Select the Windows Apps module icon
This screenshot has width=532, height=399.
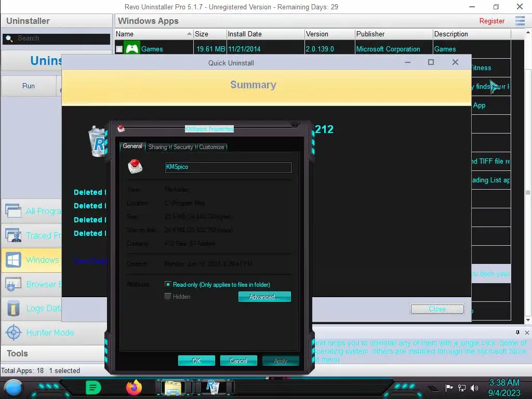pyautogui.click(x=13, y=260)
